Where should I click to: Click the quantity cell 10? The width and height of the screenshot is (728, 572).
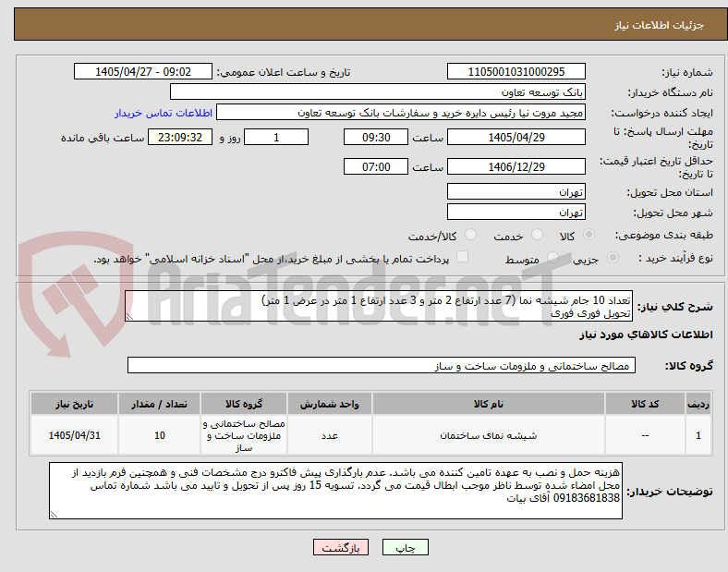[x=159, y=435]
